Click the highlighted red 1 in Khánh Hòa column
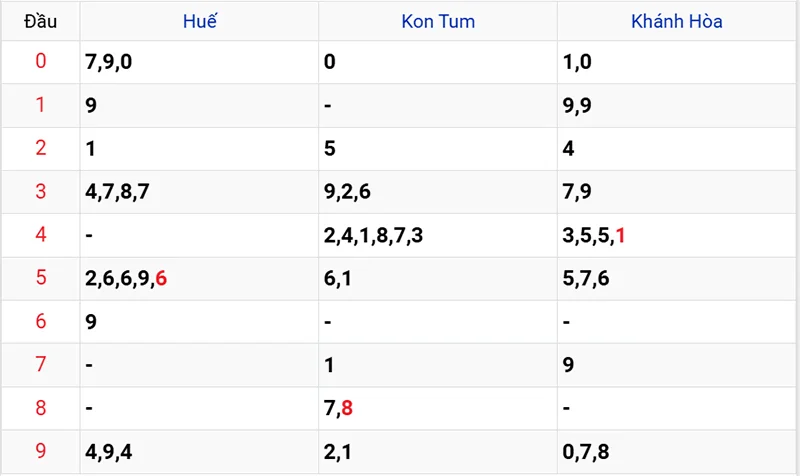Image resolution: width=800 pixels, height=476 pixels. point(621,236)
